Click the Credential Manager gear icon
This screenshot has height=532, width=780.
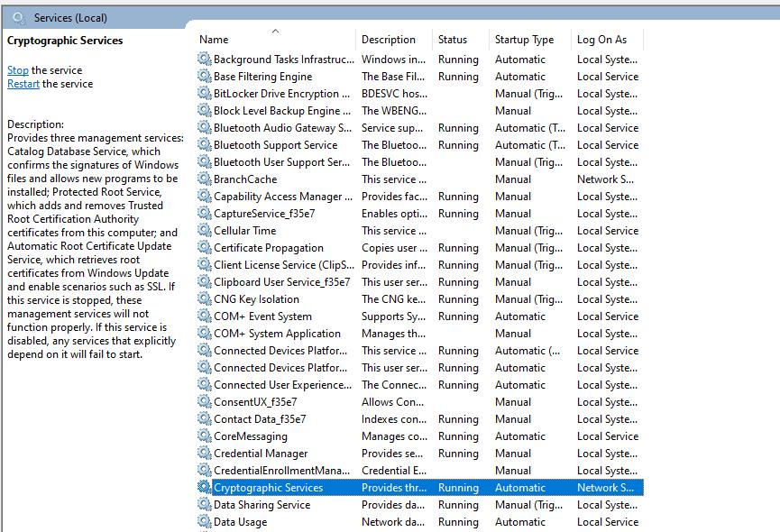coord(205,454)
